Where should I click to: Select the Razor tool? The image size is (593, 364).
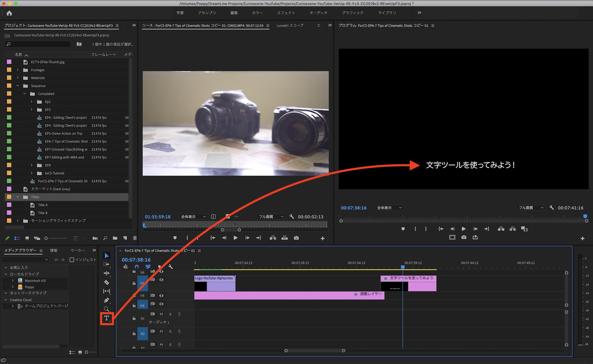(106, 282)
